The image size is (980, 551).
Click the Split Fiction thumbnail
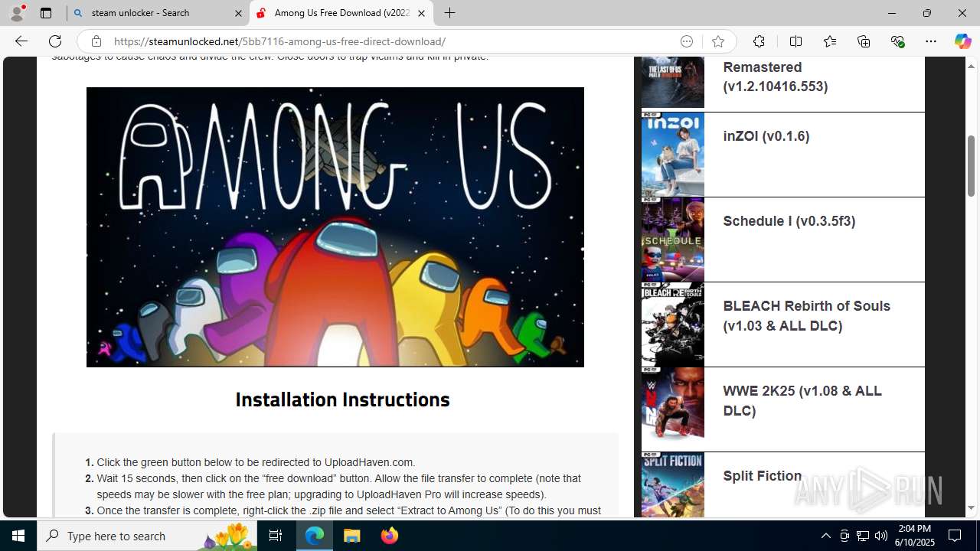coord(673,485)
